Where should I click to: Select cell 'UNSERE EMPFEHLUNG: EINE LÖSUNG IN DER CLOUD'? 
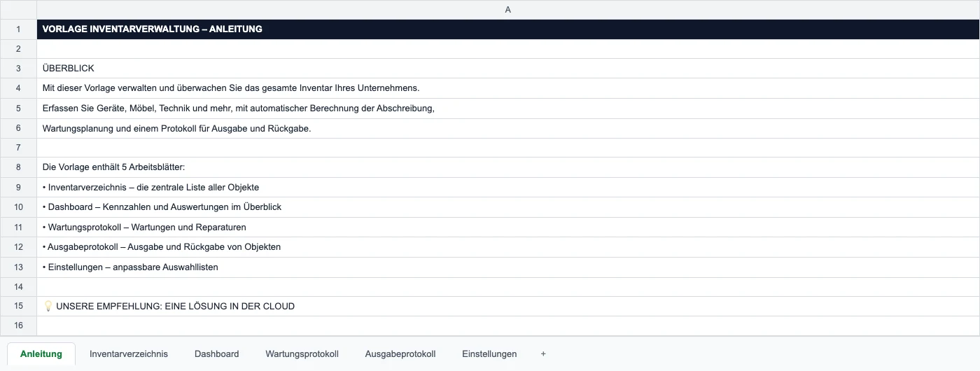pos(507,306)
